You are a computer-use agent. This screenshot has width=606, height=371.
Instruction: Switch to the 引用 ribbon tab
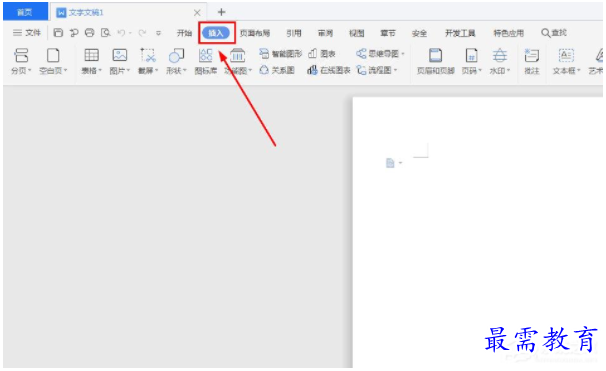coord(294,33)
